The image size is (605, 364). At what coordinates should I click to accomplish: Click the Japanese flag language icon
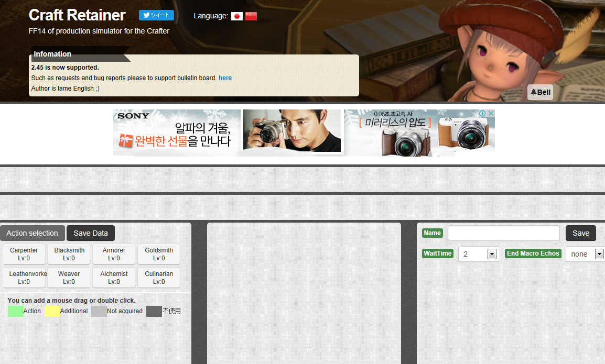[x=236, y=16]
